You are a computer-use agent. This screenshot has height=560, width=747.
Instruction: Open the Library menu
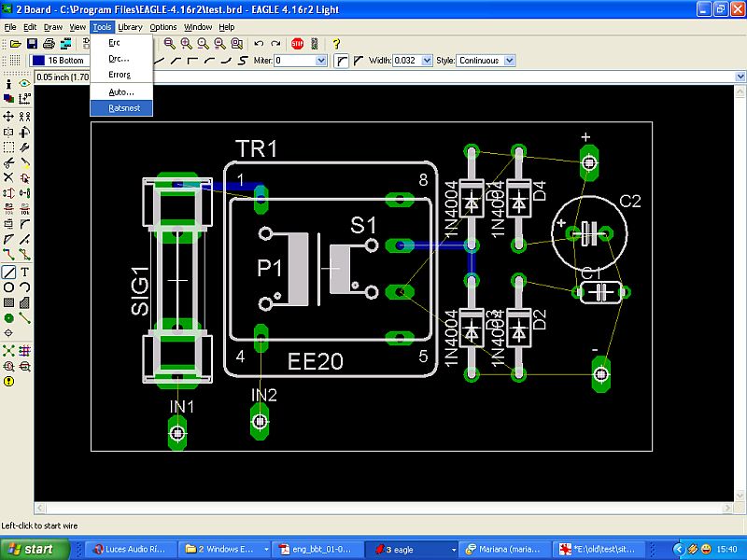[x=130, y=27]
